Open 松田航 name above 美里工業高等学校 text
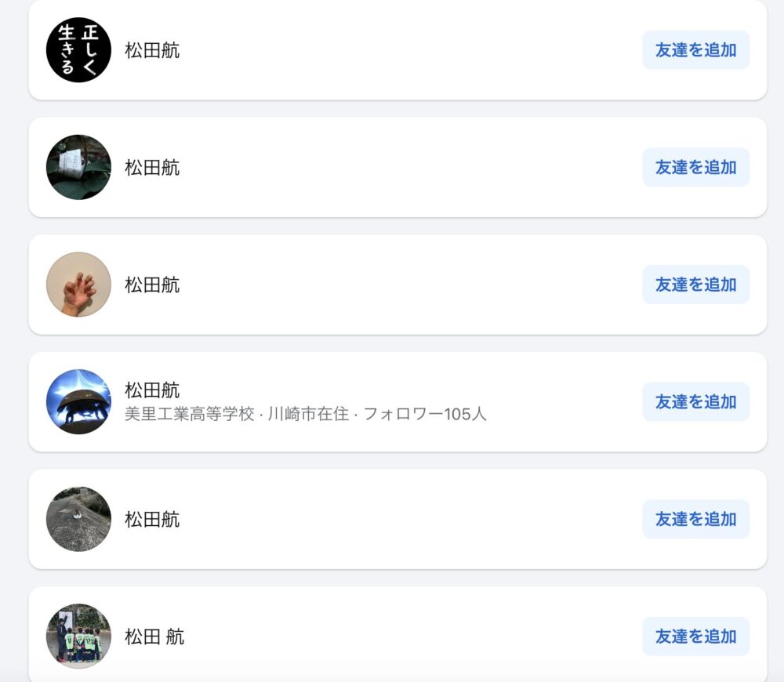This screenshot has width=784, height=682. coord(152,390)
